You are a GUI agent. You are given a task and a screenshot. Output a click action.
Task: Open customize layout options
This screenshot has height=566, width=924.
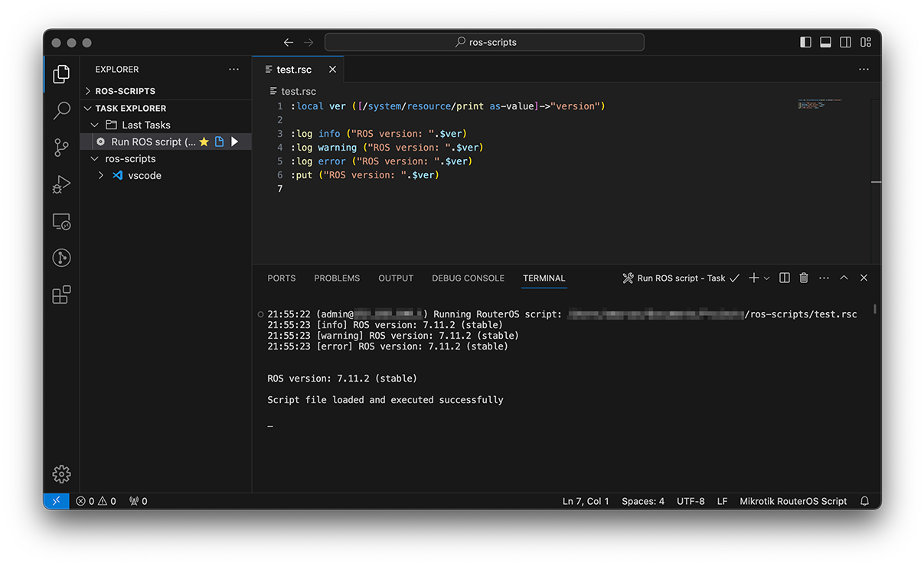pyautogui.click(x=865, y=42)
